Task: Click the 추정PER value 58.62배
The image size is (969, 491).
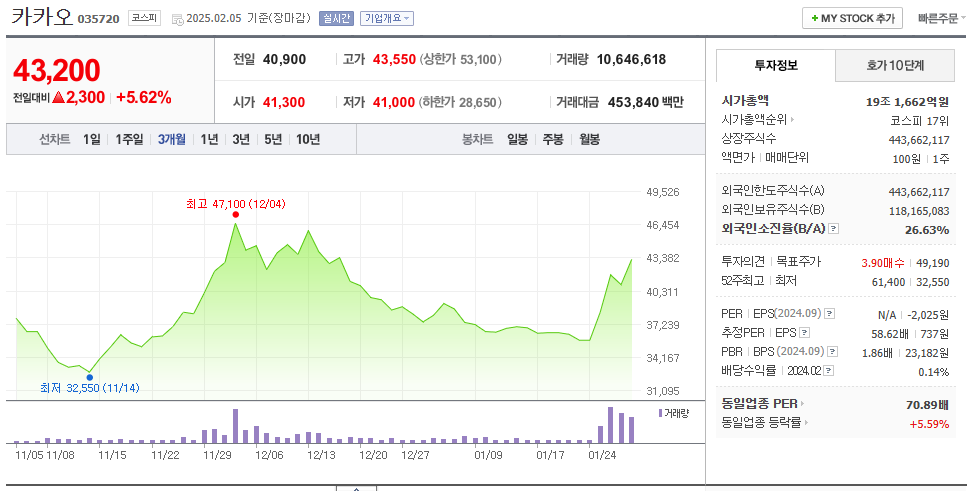Action: (x=890, y=334)
